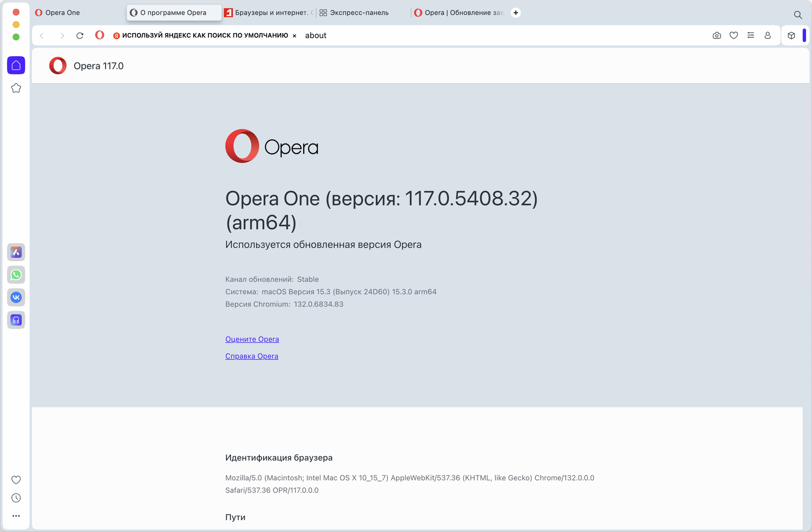Click the 'Opera One (версия: 117.0.5408.32)' heading
The width and height of the screenshot is (812, 532).
pos(382,210)
